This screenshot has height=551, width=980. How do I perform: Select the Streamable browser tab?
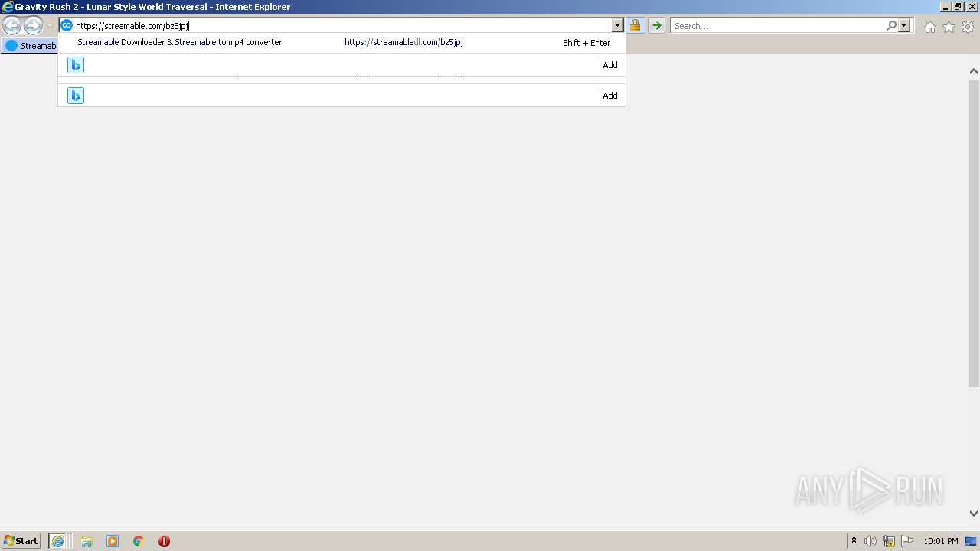pyautogui.click(x=31, y=46)
